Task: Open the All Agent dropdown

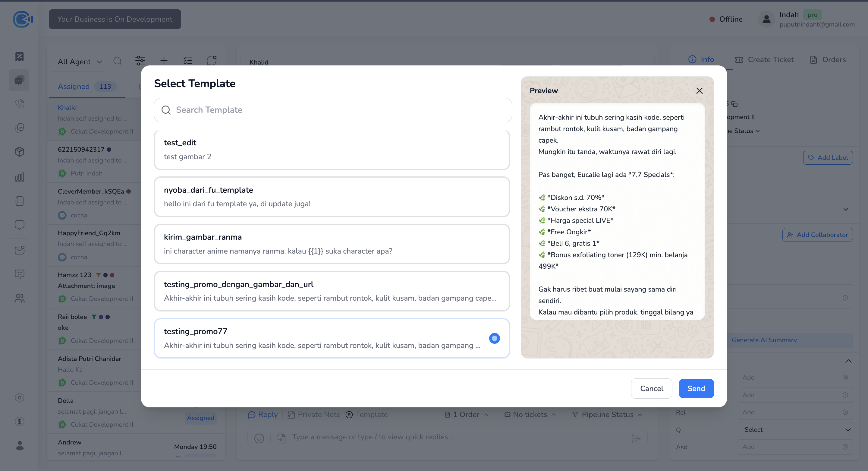Action: pyautogui.click(x=79, y=61)
